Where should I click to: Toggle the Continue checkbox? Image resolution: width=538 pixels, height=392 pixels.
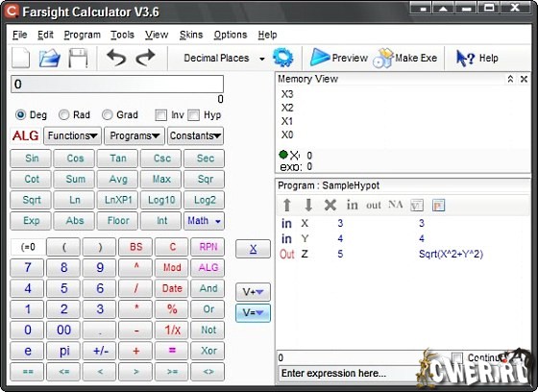point(457,357)
